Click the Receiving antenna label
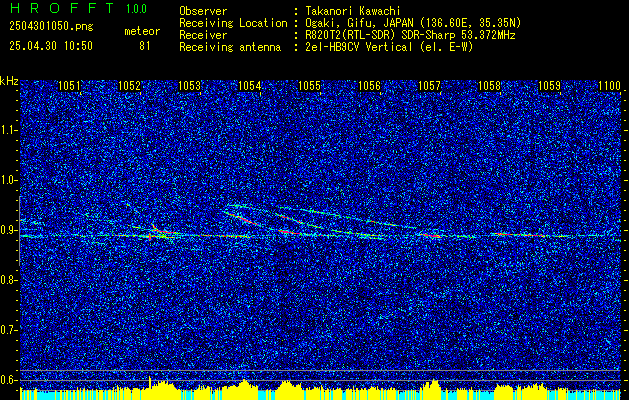 230,47
